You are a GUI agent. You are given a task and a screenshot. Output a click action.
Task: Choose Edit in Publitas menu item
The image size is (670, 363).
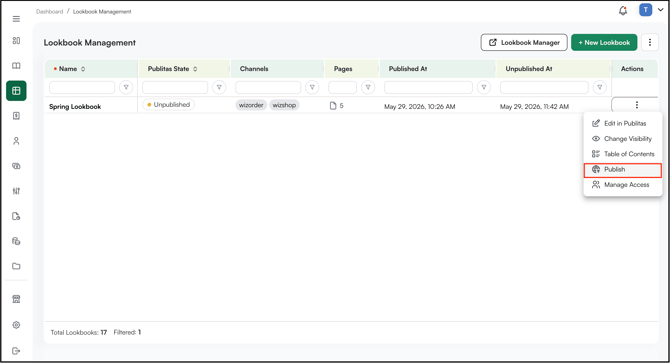pyautogui.click(x=623, y=123)
